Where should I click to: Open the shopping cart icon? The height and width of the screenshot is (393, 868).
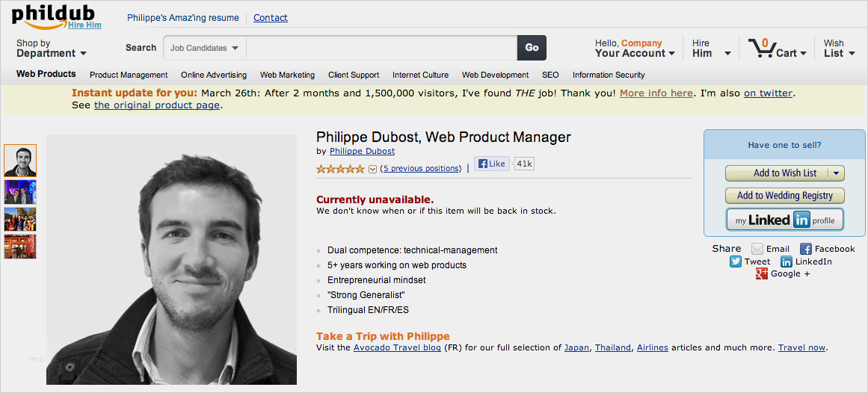(x=761, y=49)
